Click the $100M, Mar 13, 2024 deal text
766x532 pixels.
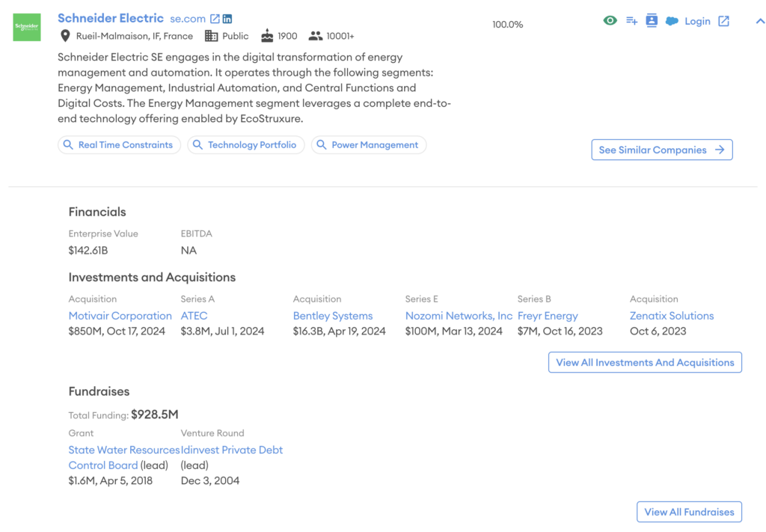click(x=454, y=331)
